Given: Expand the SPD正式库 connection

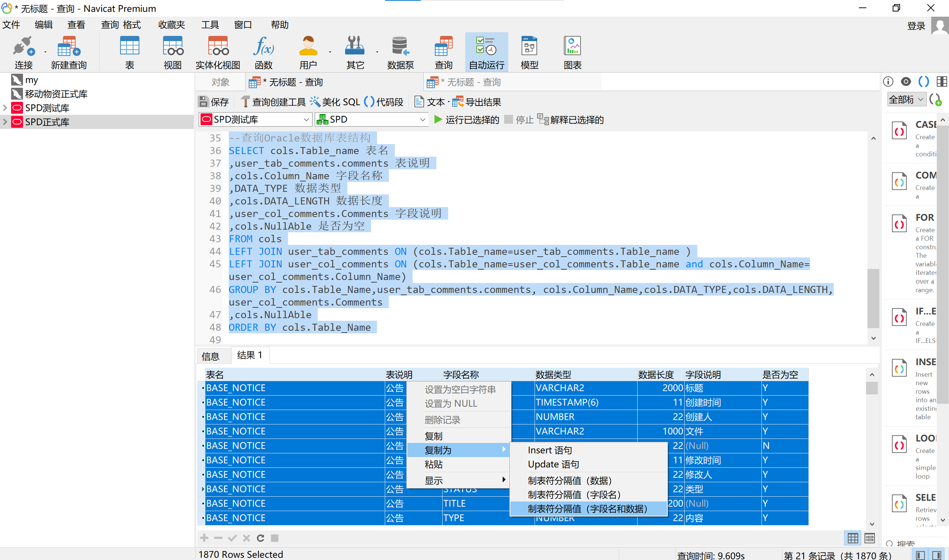Looking at the screenshot, I should click(4, 121).
